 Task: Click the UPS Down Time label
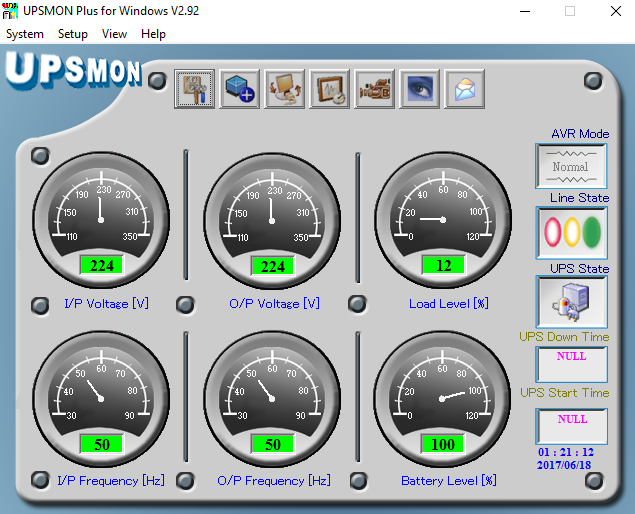coord(564,337)
